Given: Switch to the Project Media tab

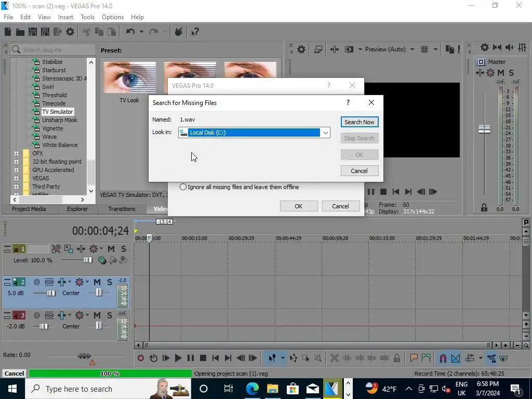Looking at the screenshot, I should pyautogui.click(x=29, y=209).
